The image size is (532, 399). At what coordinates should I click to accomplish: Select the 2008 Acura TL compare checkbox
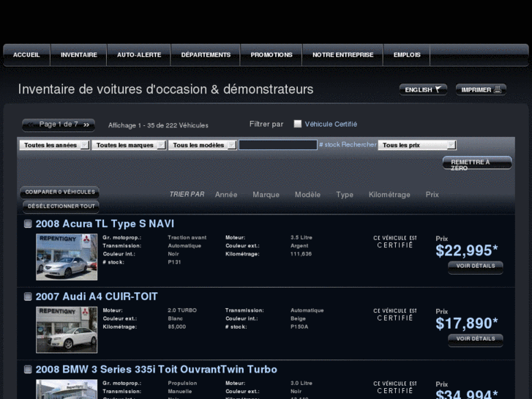[x=28, y=224]
